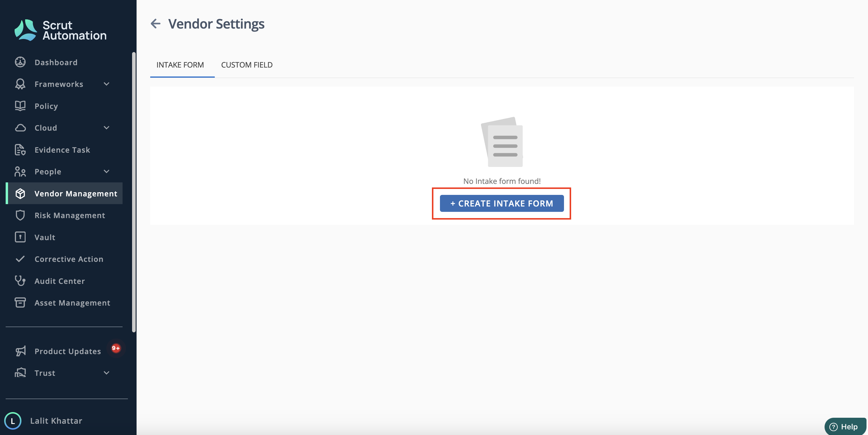Viewport: 868px width, 435px height.
Task: Click the Risk Management shield icon
Action: [20, 215]
